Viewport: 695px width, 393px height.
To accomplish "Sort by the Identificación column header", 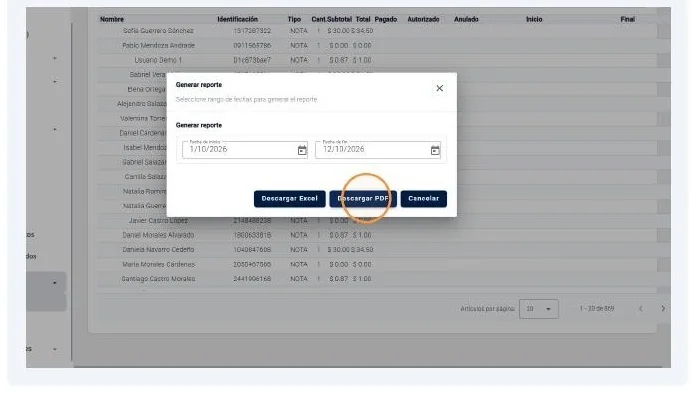I will click(x=238, y=19).
